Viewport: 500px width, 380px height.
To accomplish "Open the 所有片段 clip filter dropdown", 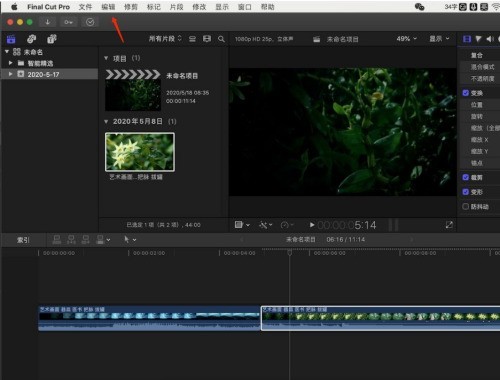I will pyautogui.click(x=165, y=39).
